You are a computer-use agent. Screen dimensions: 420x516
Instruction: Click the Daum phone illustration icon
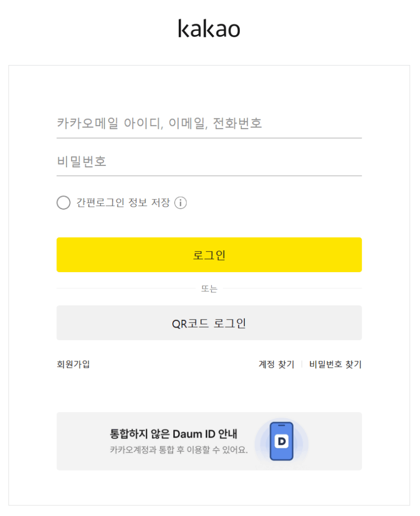(281, 441)
